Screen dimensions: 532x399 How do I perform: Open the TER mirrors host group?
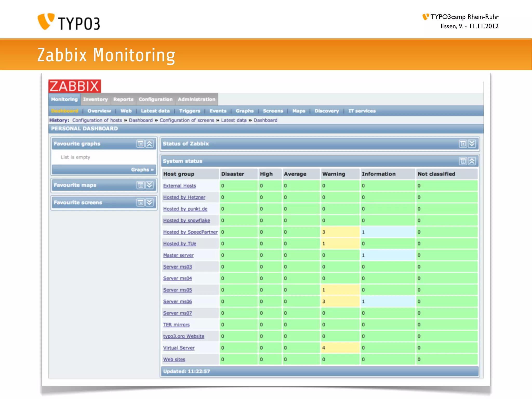point(176,325)
